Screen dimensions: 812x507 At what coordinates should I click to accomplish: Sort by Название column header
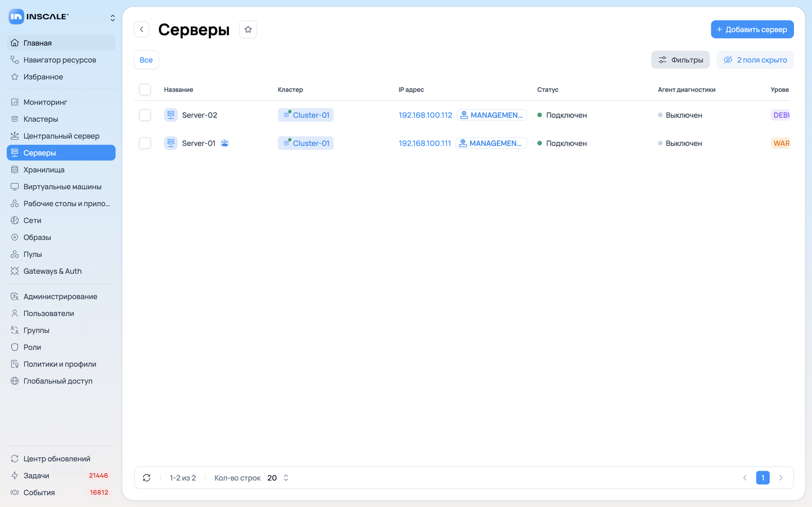179,90
